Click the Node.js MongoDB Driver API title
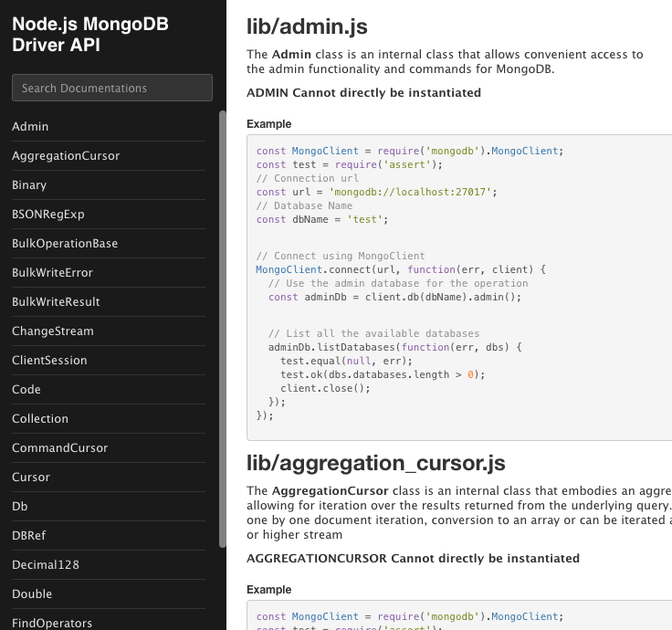Image resolution: width=672 pixels, height=630 pixels. coord(89,35)
